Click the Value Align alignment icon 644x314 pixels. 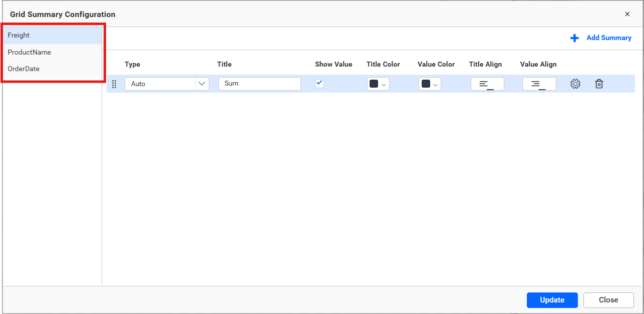point(539,84)
